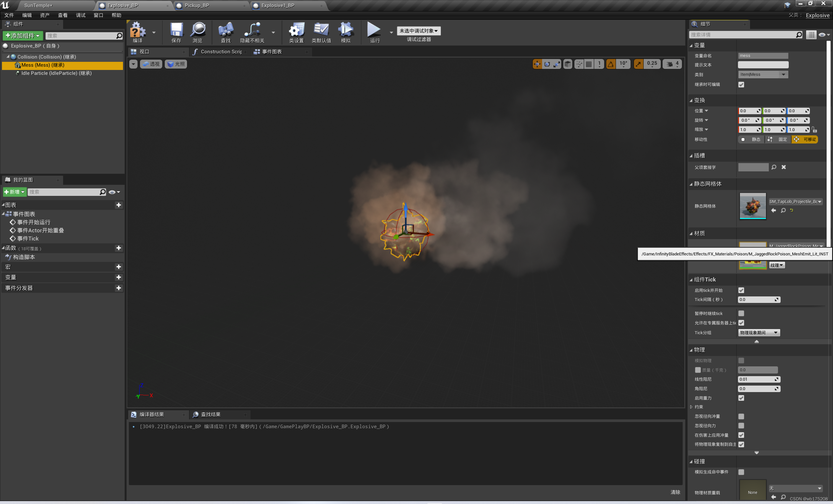Enable 模拟生成命中事件 checkbox

pyautogui.click(x=741, y=472)
